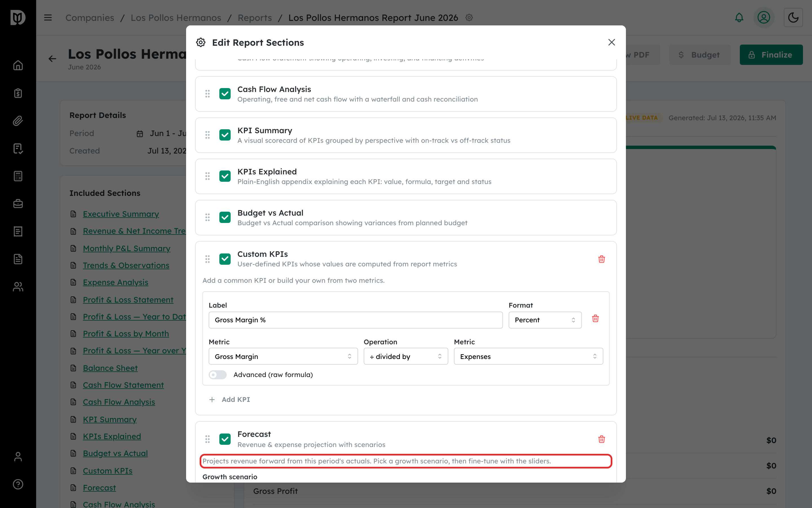The height and width of the screenshot is (508, 812).
Task: Click the Finalize button
Action: [771, 55]
